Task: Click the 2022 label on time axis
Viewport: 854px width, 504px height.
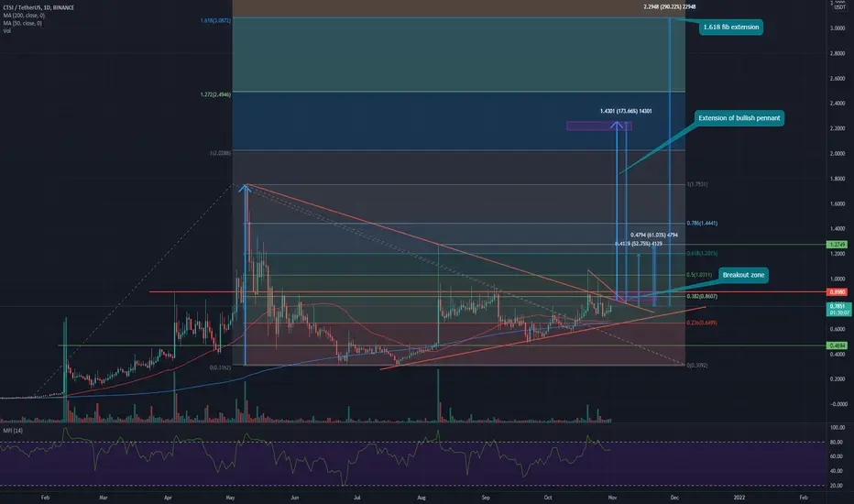Action: coord(739,498)
